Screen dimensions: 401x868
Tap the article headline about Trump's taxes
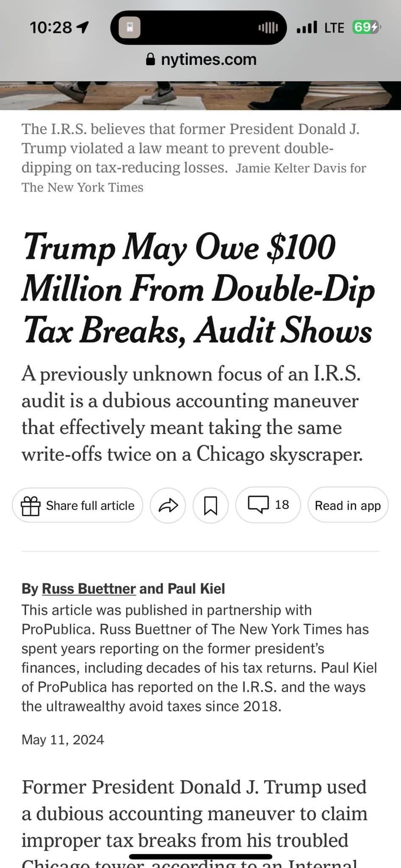coord(198,289)
